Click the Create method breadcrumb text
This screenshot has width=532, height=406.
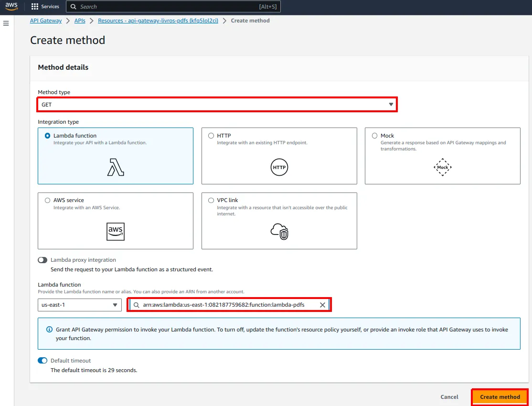250,21
